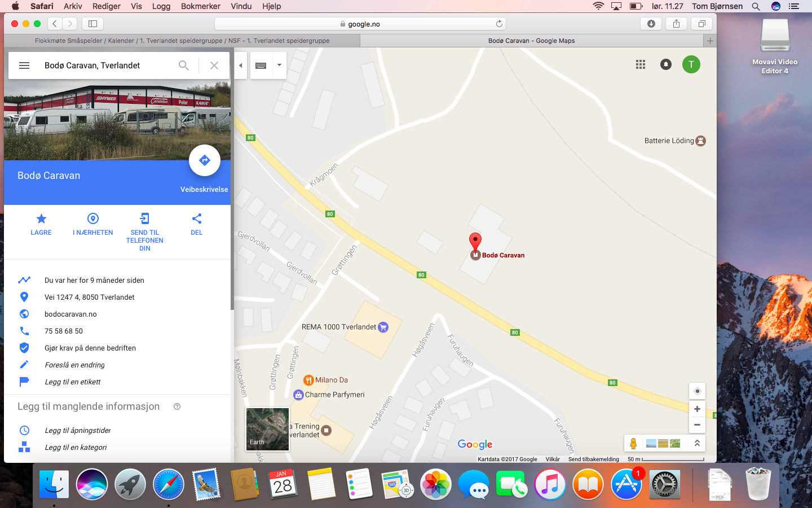Click the Bodø Caravan search input field
The image size is (812, 508).
(x=107, y=65)
